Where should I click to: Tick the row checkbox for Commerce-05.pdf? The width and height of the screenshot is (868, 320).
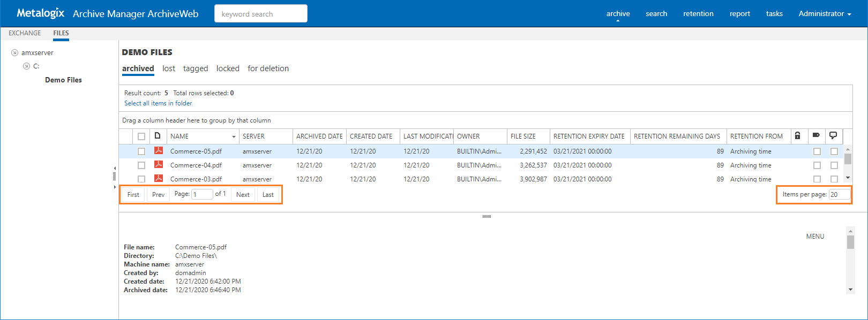point(141,151)
